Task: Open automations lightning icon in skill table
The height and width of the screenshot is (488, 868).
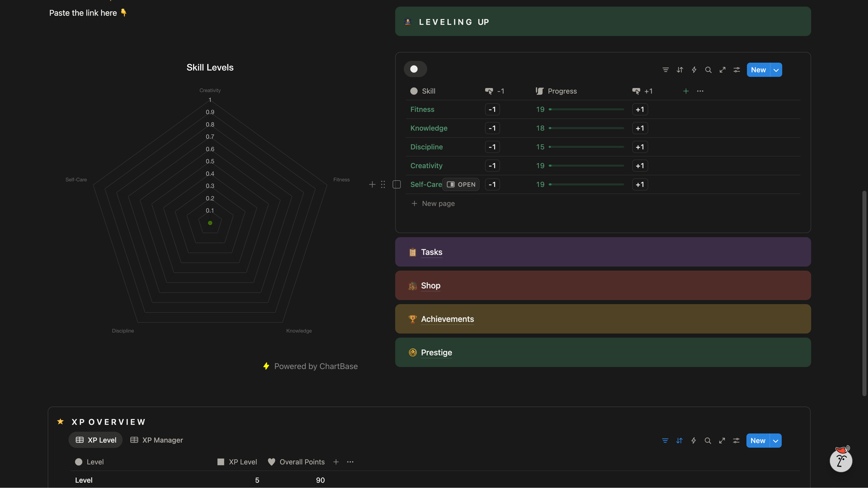Action: pos(694,70)
